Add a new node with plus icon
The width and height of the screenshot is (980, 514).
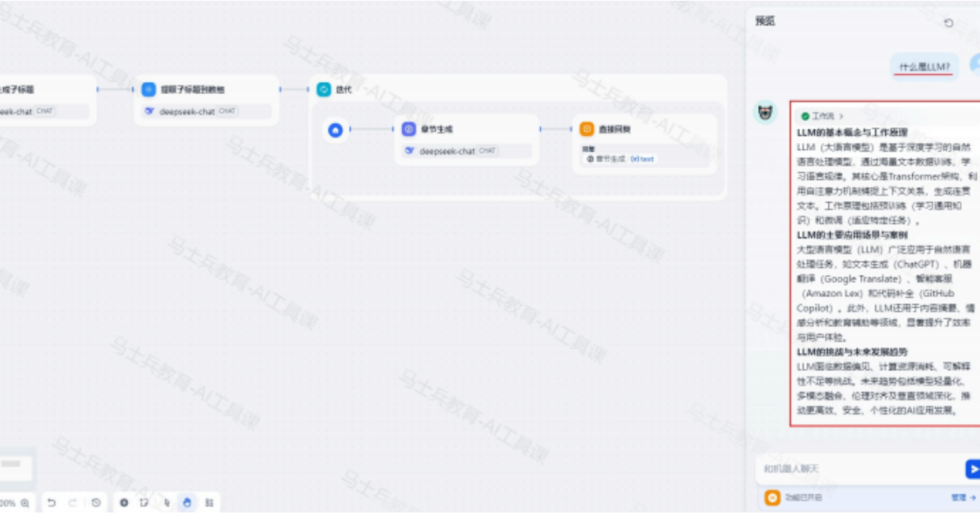pyautogui.click(x=124, y=502)
